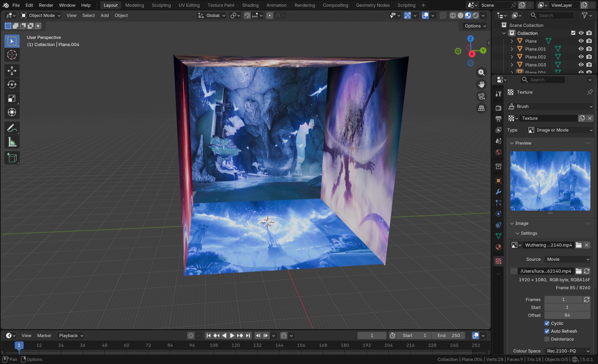
Task: Open the Global transform orientation dropdown
Action: click(x=212, y=15)
